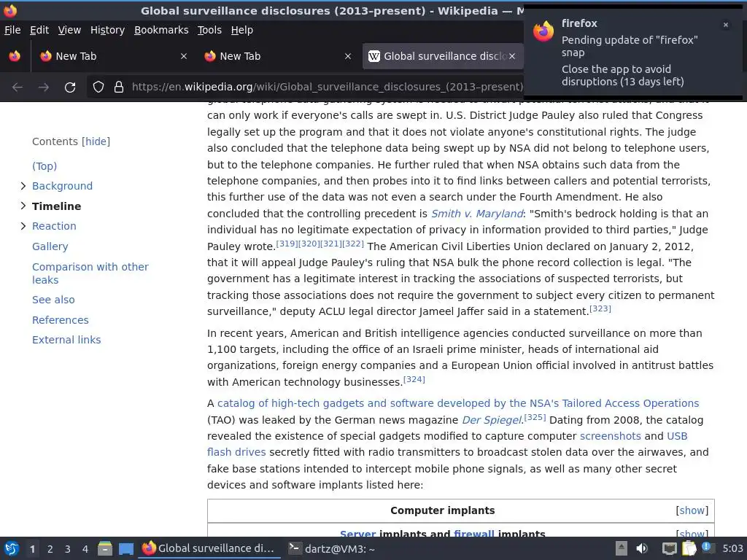The image size is (747, 560).
Task: Show the Computer implants table
Action: [x=692, y=510]
